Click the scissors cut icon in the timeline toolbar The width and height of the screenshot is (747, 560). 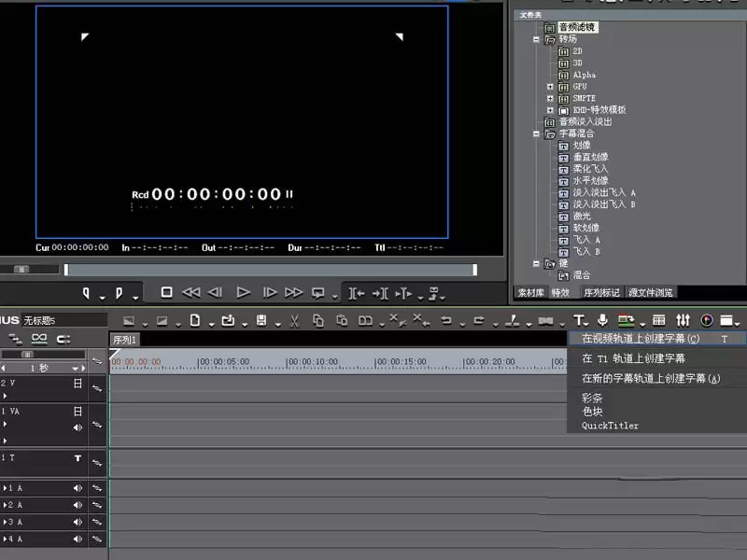(294, 321)
